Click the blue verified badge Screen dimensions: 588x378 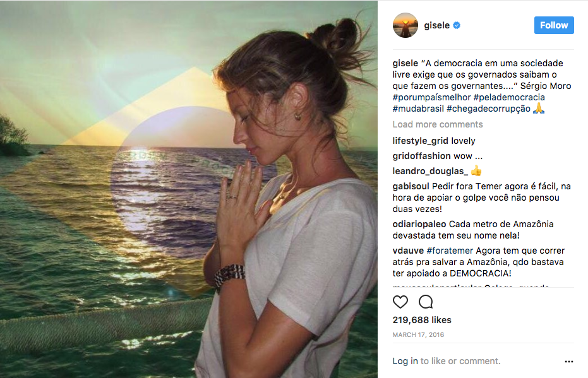[x=457, y=25]
